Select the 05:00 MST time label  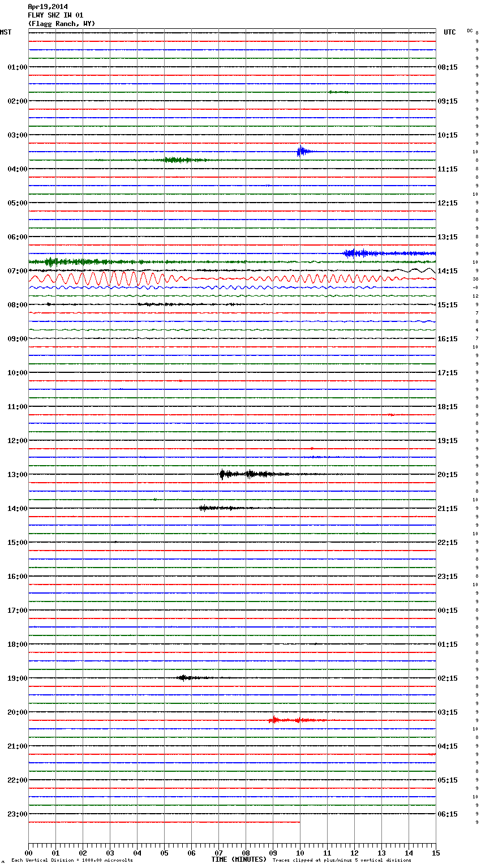coord(17,203)
